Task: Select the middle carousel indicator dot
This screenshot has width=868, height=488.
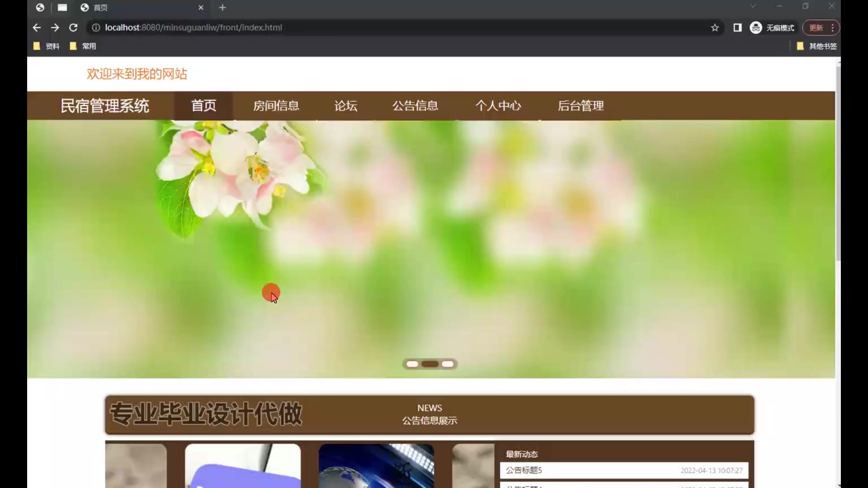Action: tap(430, 364)
